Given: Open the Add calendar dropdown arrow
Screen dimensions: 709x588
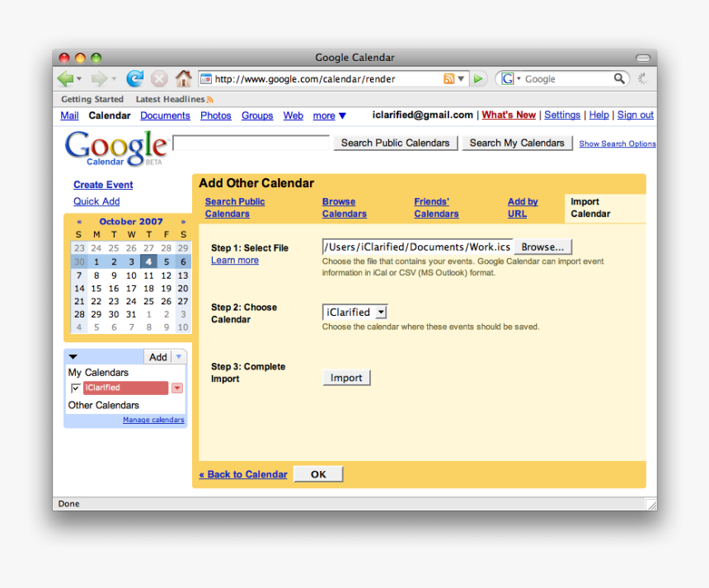Looking at the screenshot, I should 179,357.
